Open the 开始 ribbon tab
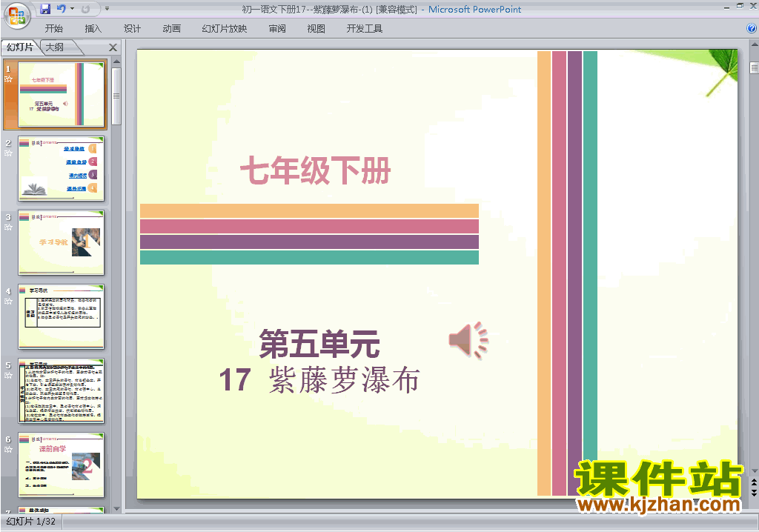The height and width of the screenshot is (532, 759). pyautogui.click(x=53, y=29)
